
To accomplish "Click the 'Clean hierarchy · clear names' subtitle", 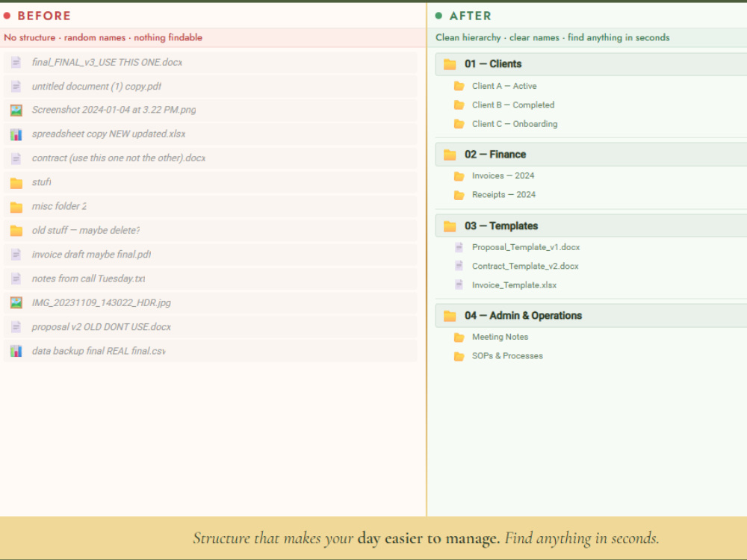I will point(552,37).
